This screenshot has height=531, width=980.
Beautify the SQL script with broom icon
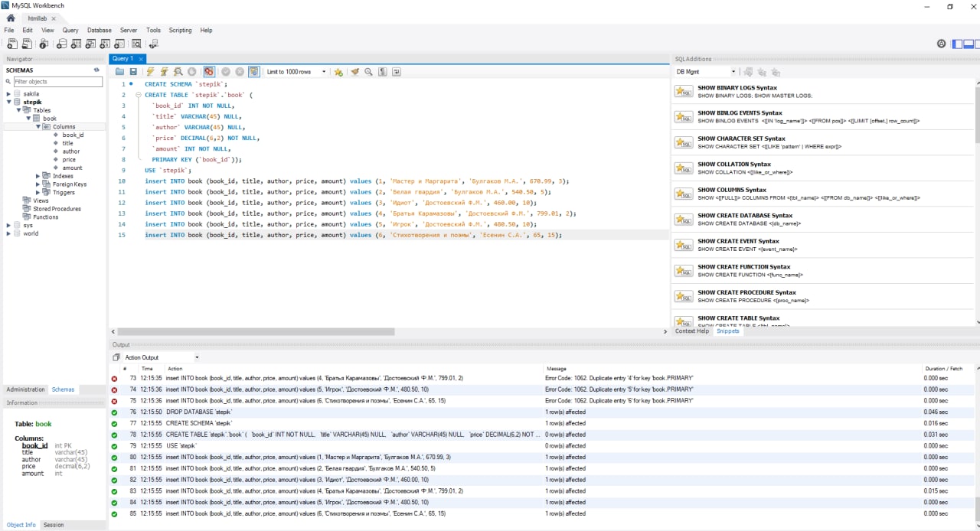(x=354, y=71)
